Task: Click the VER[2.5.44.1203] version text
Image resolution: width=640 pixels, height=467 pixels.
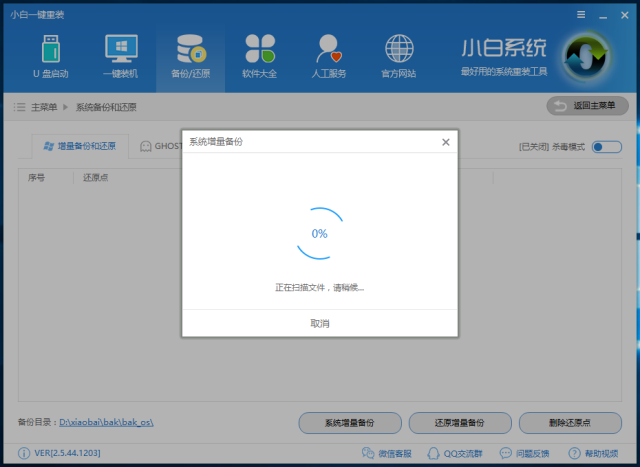Action: coord(67,453)
